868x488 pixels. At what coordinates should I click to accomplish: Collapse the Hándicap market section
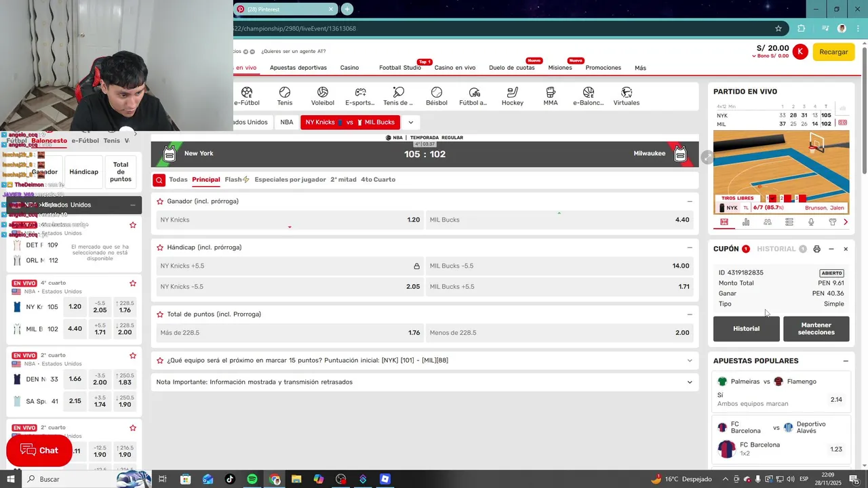(x=690, y=247)
